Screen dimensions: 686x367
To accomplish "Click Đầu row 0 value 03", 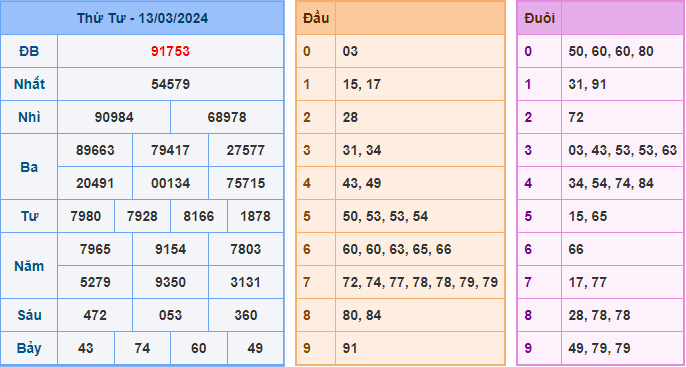I will pyautogui.click(x=350, y=51).
